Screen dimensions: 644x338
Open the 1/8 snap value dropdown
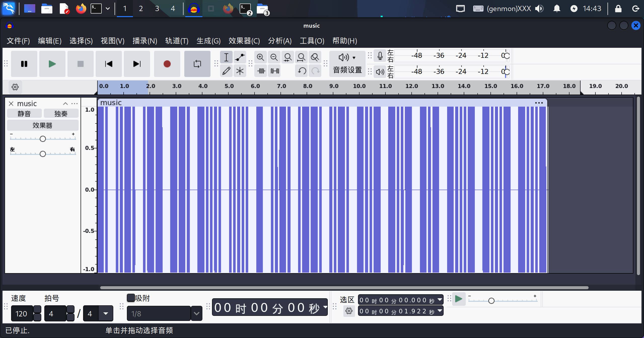tap(196, 314)
